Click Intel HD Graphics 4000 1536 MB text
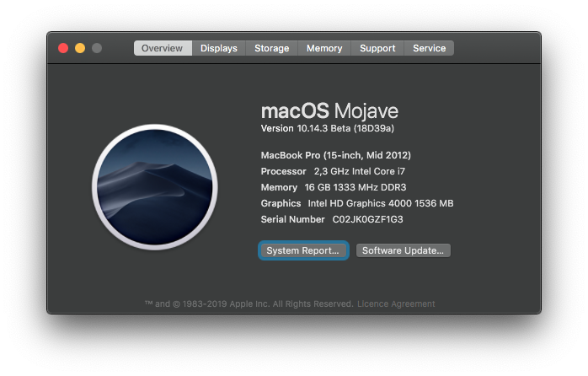Screen dimensions: 588x376 381,203
